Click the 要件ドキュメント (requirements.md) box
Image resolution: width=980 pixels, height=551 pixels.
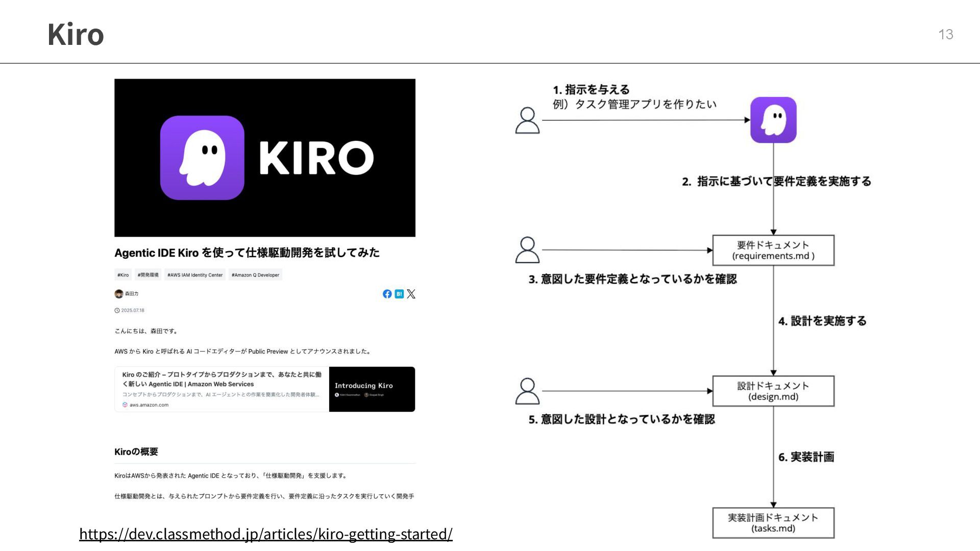pos(773,251)
